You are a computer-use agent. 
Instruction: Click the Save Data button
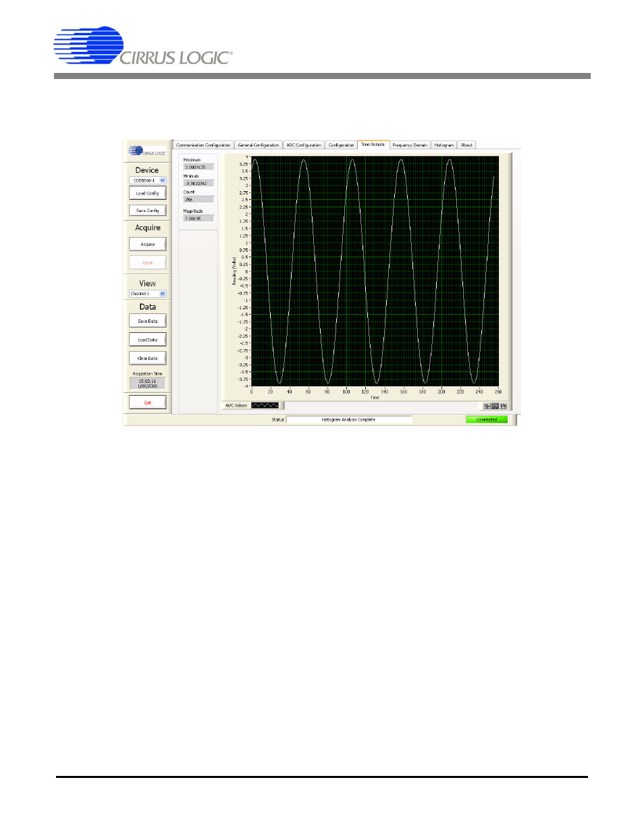(x=147, y=321)
